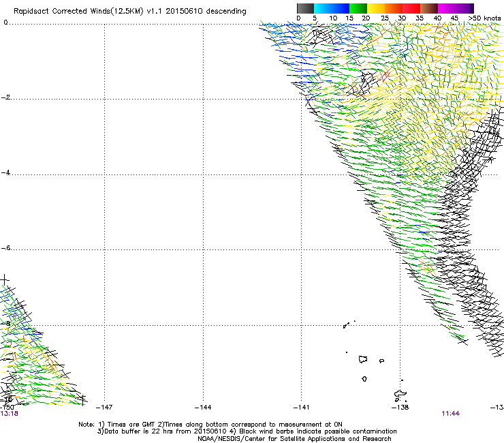Click the 'Rapidscat Corrected Winds(12.5KM)' title text
Image resolution: width=504 pixels, height=443 pixels.
click(x=78, y=12)
